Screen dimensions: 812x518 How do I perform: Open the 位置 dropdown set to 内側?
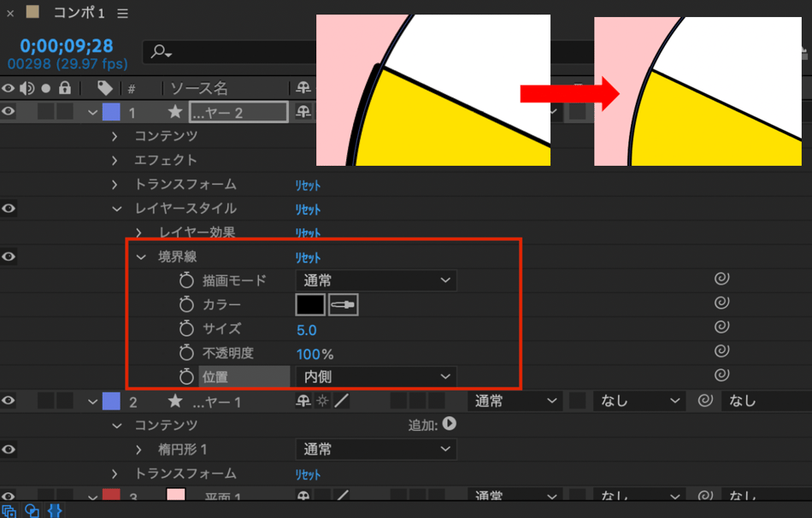pos(376,377)
